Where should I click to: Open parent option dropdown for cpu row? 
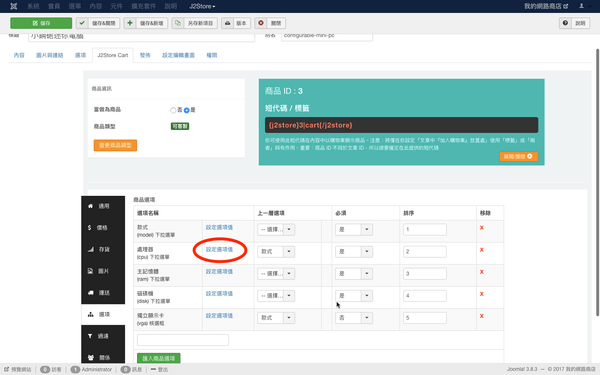point(276,251)
